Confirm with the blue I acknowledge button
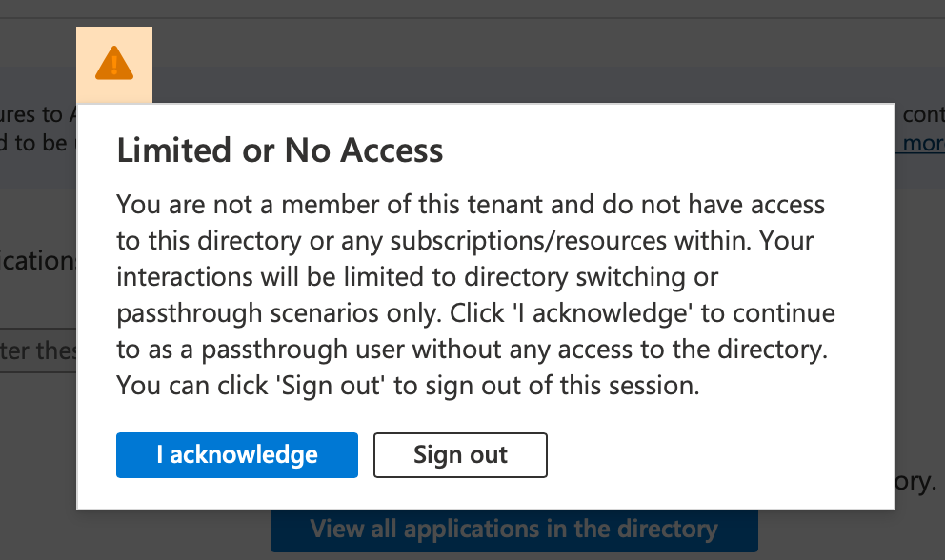The image size is (945, 560). pyautogui.click(x=237, y=455)
